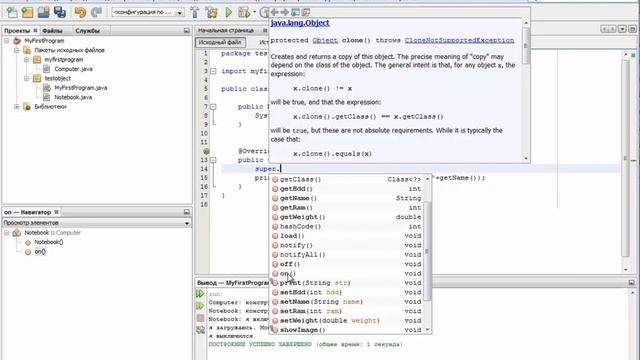Select the Исходный файл view button

point(220,42)
